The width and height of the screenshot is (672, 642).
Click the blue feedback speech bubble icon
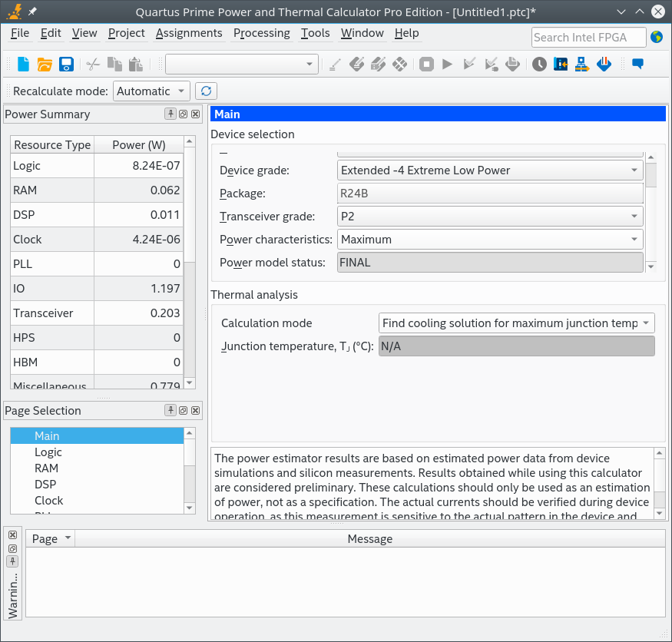click(x=637, y=65)
